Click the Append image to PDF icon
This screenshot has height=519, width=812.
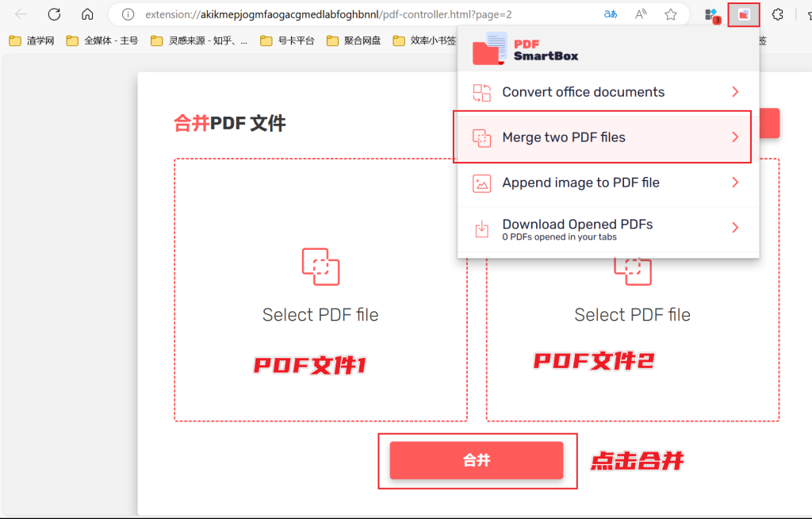pos(481,183)
